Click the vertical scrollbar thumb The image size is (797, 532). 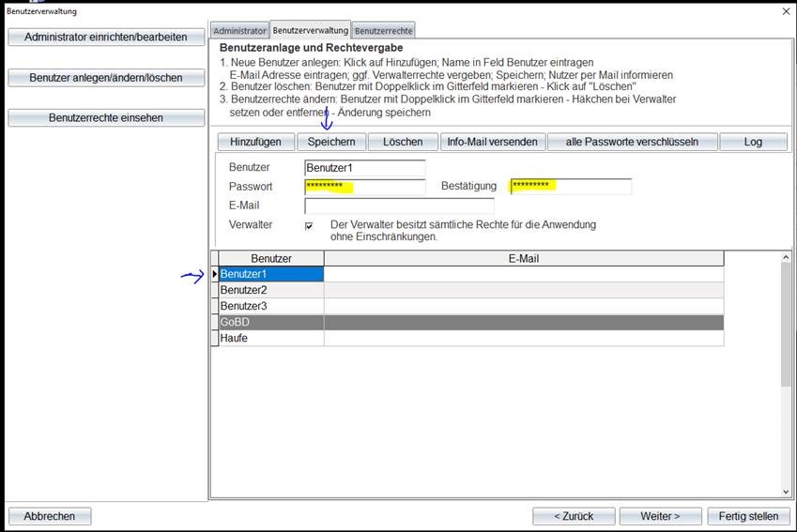pyautogui.click(x=786, y=325)
